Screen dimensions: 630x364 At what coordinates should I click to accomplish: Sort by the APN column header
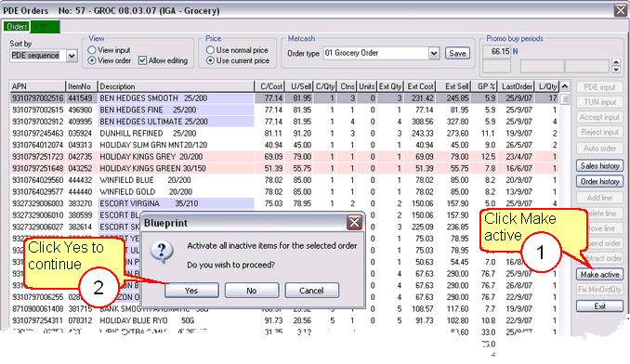[37, 86]
